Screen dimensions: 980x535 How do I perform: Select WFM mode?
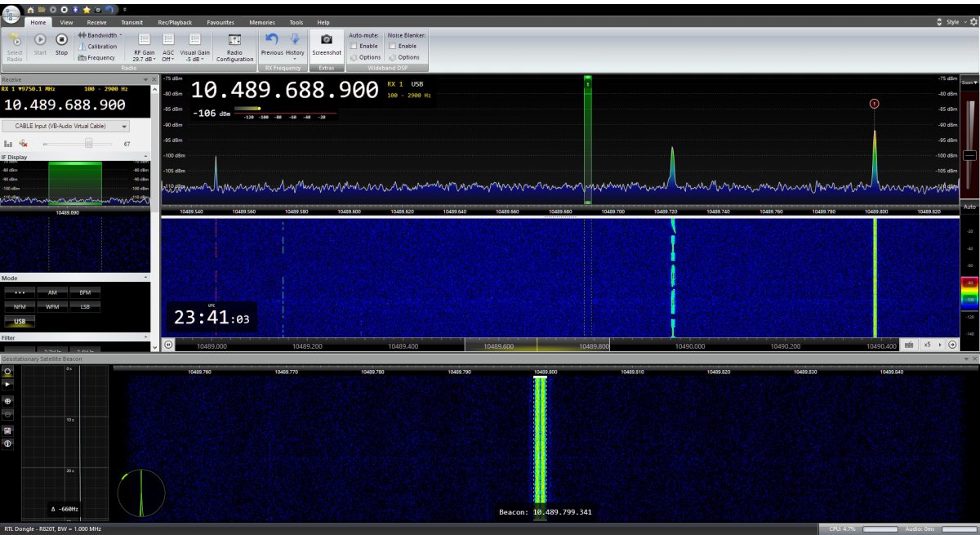click(x=52, y=306)
